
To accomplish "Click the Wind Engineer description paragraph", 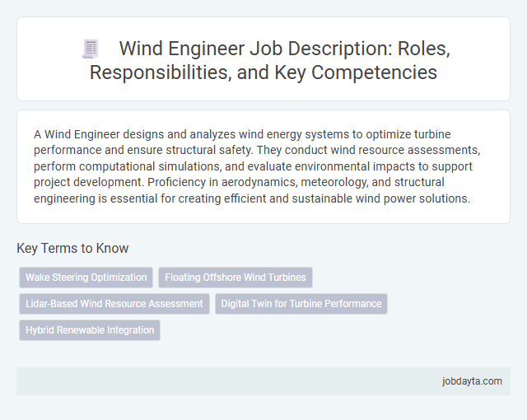I will tap(257, 166).
